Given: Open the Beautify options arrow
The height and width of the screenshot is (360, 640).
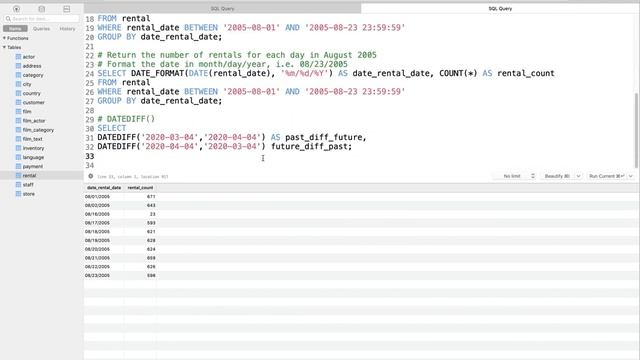Looking at the screenshot, I should [578, 176].
